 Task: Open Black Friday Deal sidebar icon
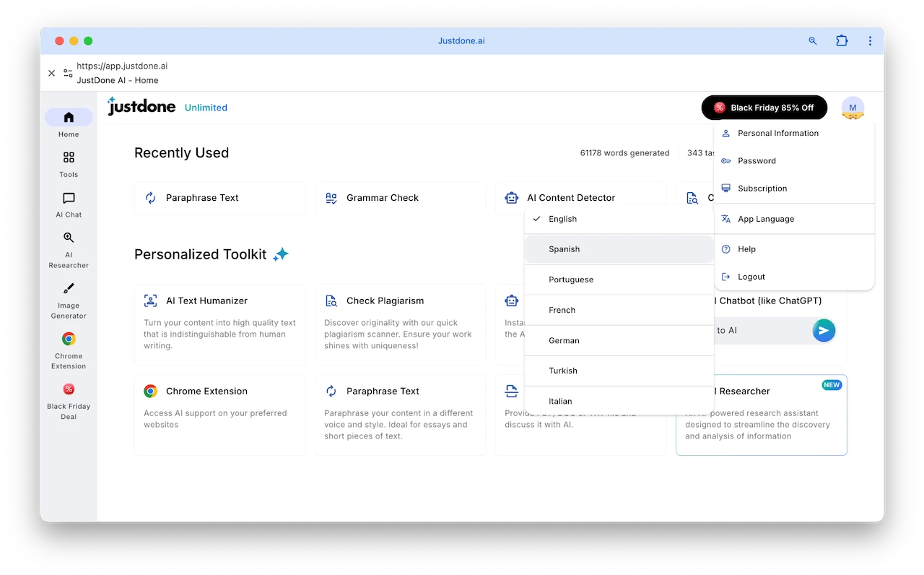[69, 389]
